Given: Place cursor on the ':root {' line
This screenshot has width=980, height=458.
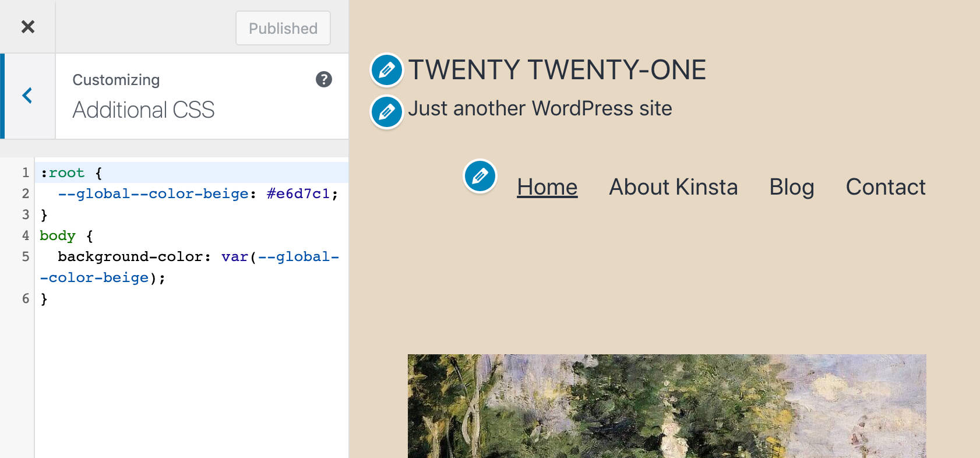Looking at the screenshot, I should 192,172.
